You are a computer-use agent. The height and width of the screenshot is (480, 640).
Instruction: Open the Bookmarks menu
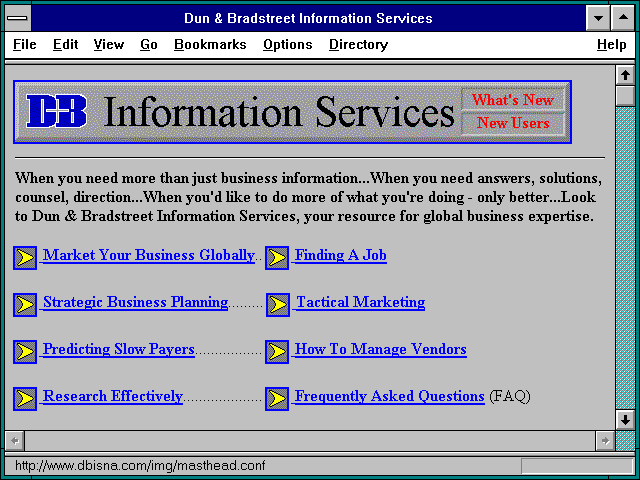[x=210, y=44]
